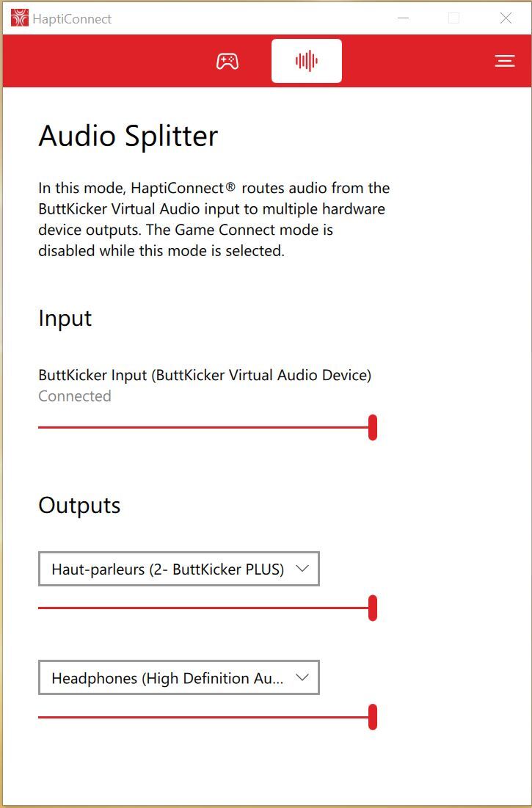Open the hamburger menu
The image size is (532, 808).
(504, 61)
